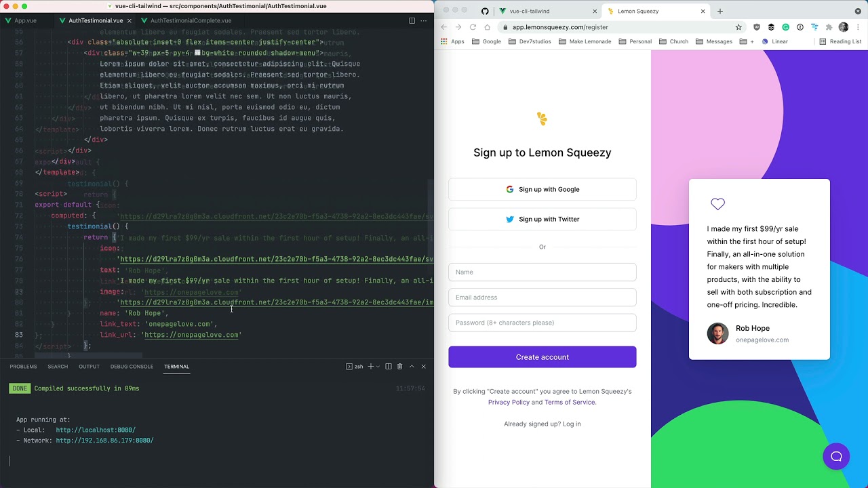The height and width of the screenshot is (488, 868).
Task: Open the SEARCH panel tab
Action: (x=58, y=367)
